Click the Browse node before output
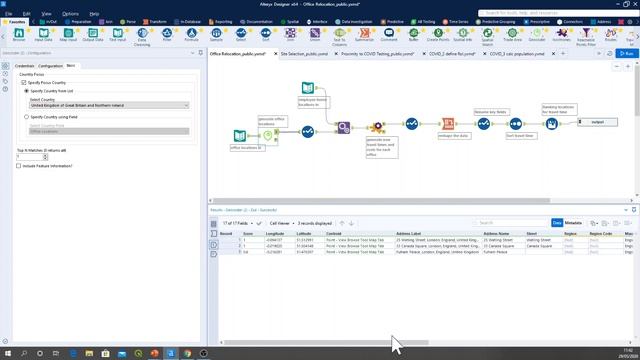Screen dimensions: 640x360 551,123
